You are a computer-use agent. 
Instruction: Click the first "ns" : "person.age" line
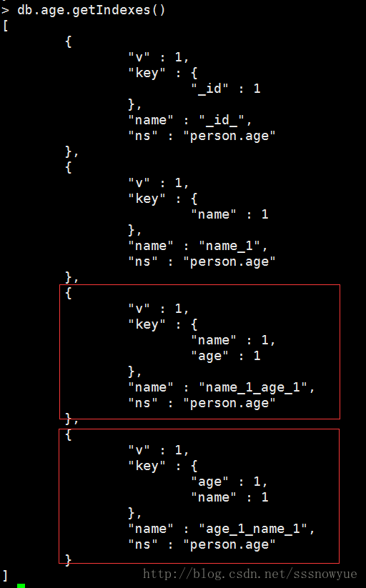(202, 136)
